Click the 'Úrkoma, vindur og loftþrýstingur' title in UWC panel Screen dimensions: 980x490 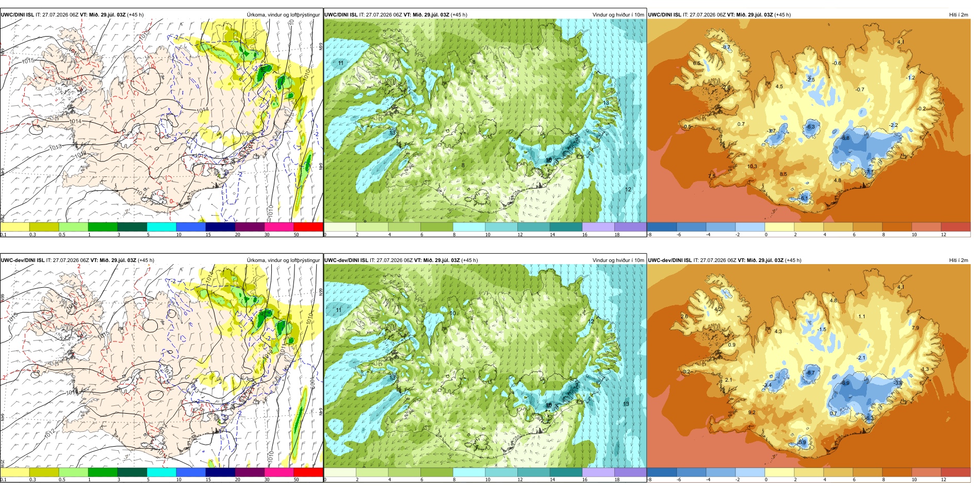click(x=283, y=15)
